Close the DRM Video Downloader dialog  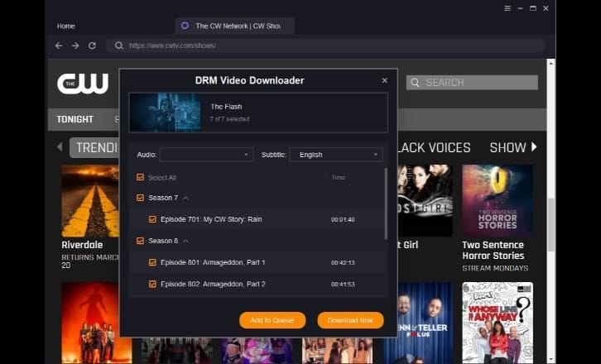click(x=385, y=80)
